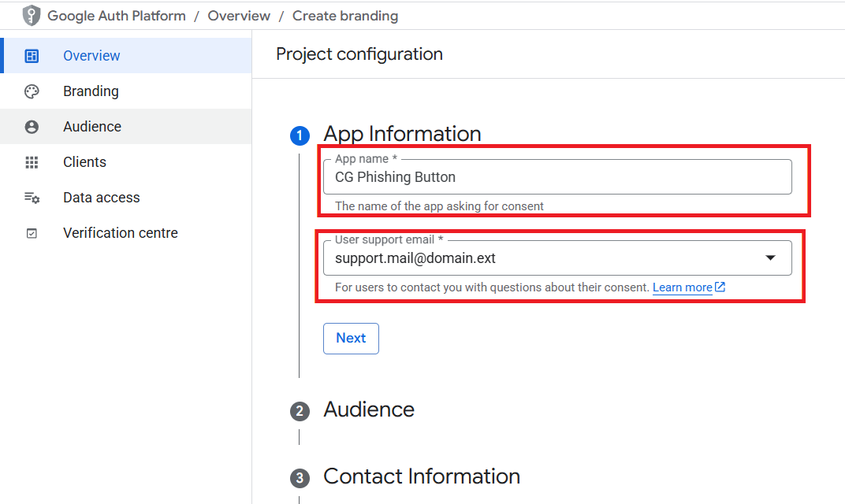This screenshot has height=504, width=845.
Task: Select the support.mail@domain.ext value
Action: 415,258
